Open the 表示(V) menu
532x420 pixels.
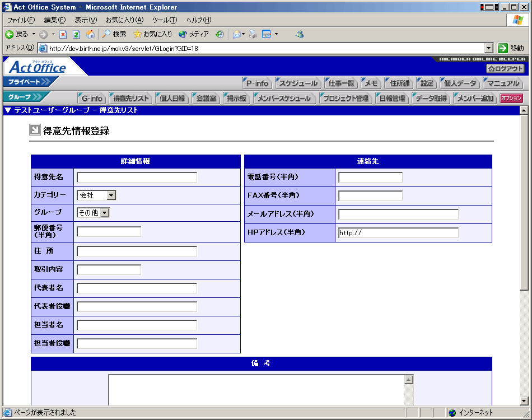tap(86, 20)
